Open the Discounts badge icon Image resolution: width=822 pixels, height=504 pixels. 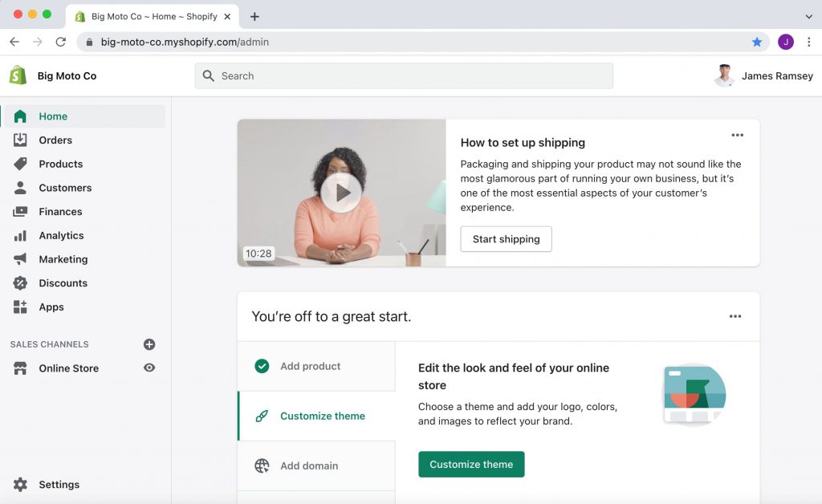pos(20,283)
